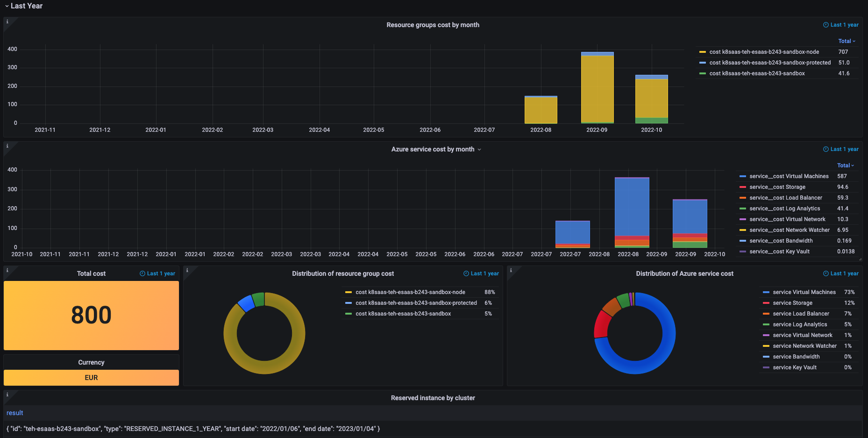Click the EUR currency value
The width and height of the screenshot is (868, 438).
point(91,378)
